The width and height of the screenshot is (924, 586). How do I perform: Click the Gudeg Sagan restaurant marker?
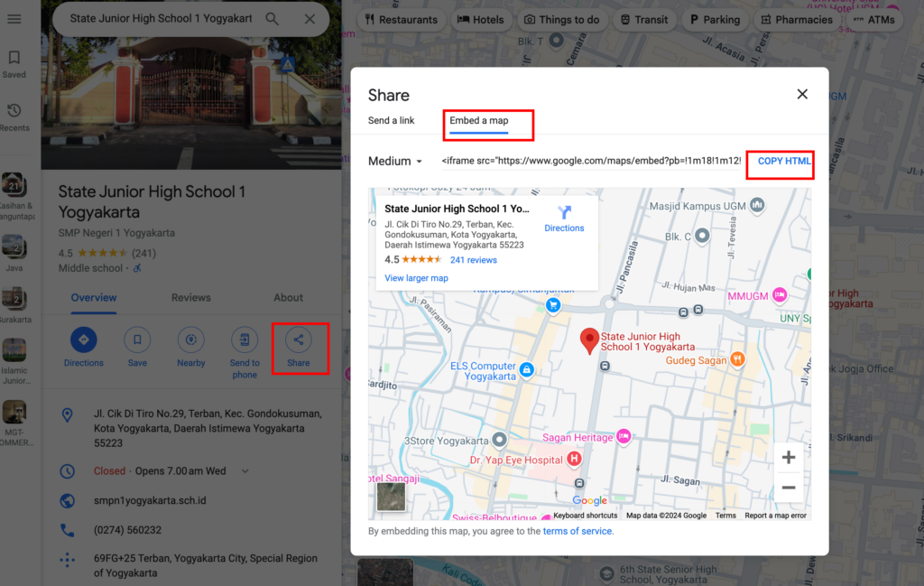pyautogui.click(x=737, y=359)
